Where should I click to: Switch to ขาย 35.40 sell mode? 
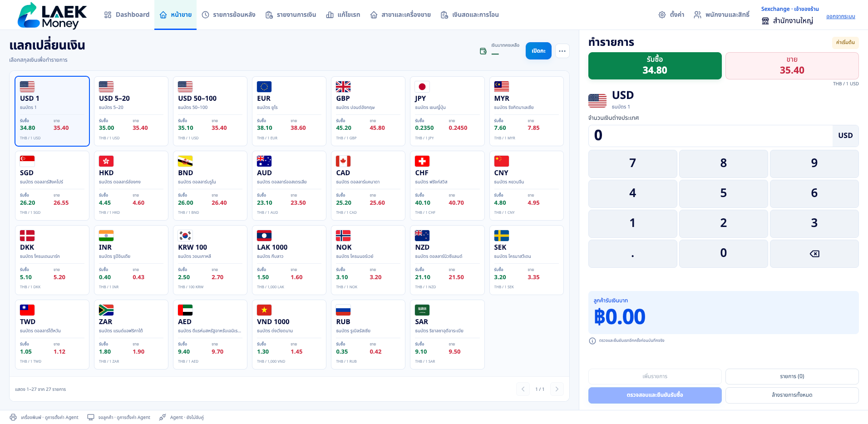pyautogui.click(x=792, y=66)
